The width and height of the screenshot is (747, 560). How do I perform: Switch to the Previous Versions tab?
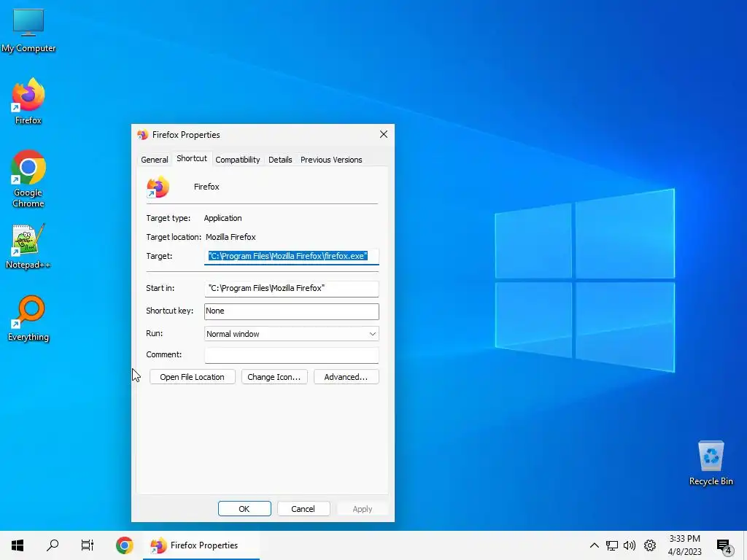(331, 160)
